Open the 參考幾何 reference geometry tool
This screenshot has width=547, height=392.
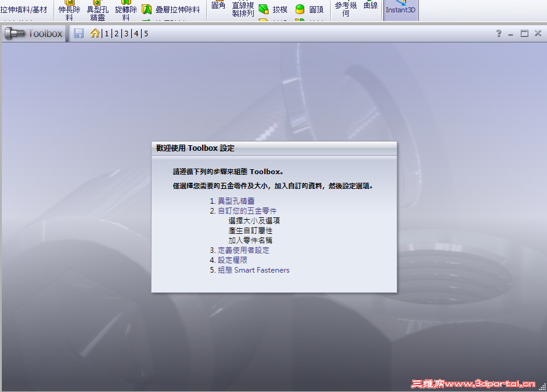[x=346, y=9]
